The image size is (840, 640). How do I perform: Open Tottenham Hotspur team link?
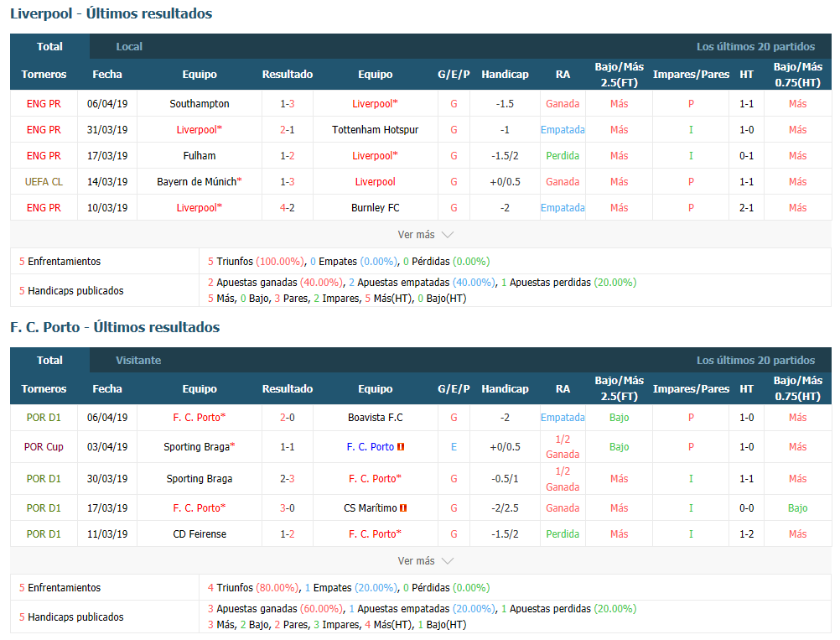click(x=375, y=130)
